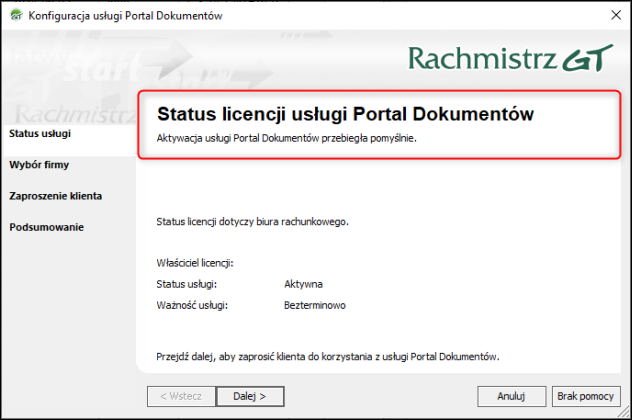
Task: Click the window resize grip corner
Action: [x=624, y=412]
